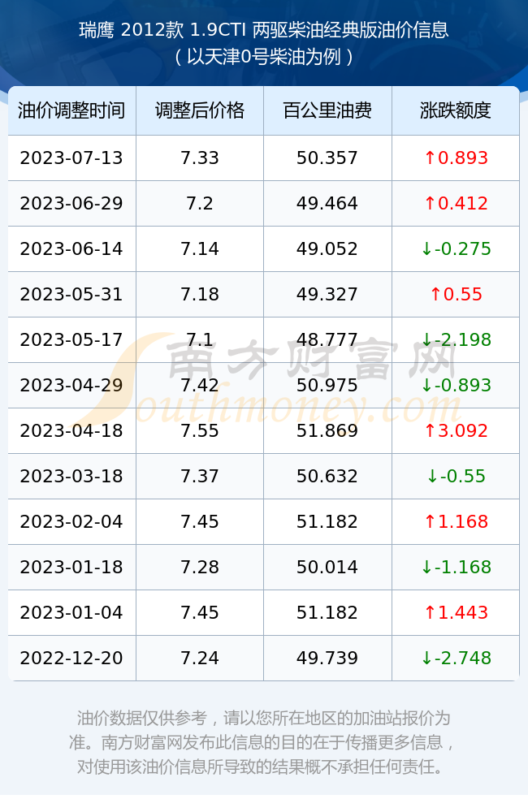Click the red ↑3.092 change value
This screenshot has height=812, width=528.
point(456,431)
